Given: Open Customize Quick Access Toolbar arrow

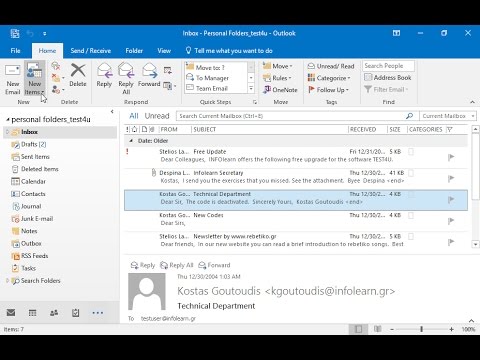Looking at the screenshot, I should pos(45,33).
